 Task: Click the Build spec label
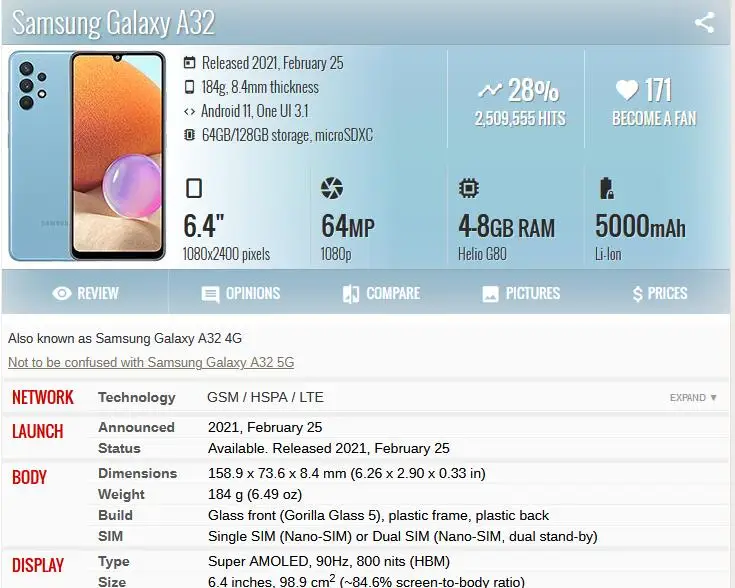[115, 515]
